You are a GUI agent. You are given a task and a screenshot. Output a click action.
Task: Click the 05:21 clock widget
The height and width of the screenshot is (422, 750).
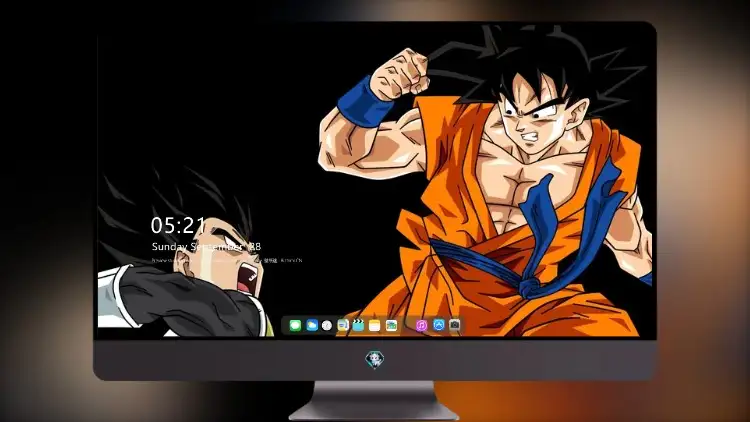[178, 225]
